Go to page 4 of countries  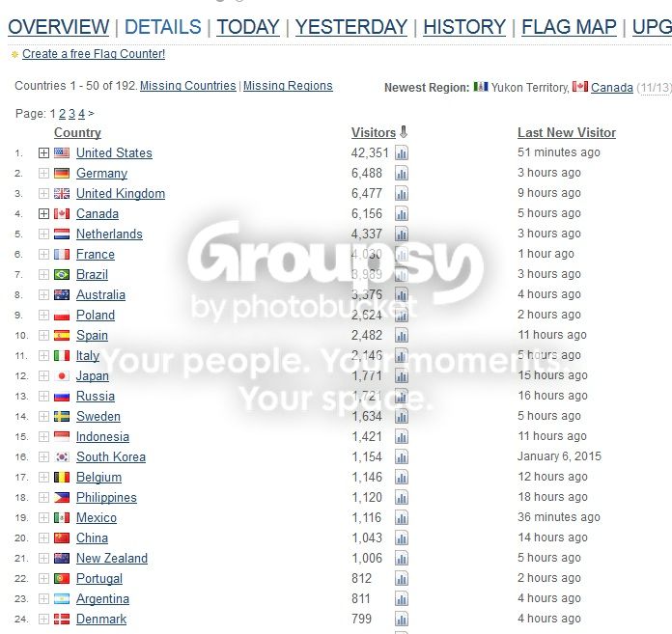tap(81, 114)
